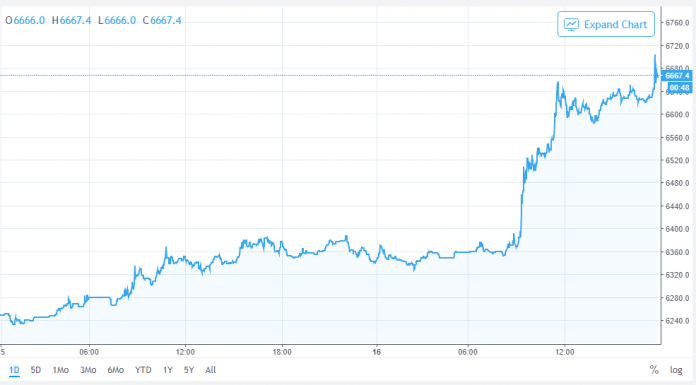
Task: Click the 6400.0 price axis label
Action: pyautogui.click(x=677, y=229)
